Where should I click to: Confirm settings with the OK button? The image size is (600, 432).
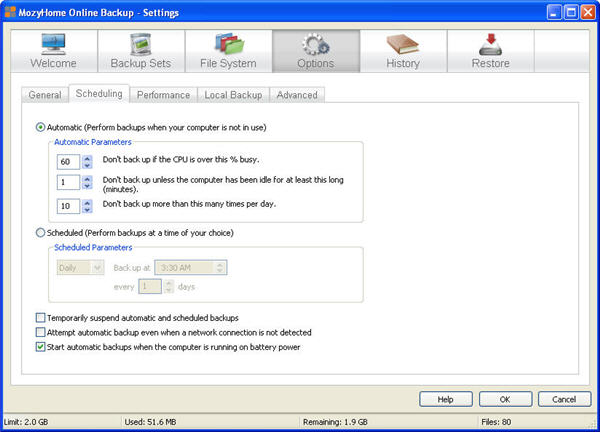pos(505,399)
